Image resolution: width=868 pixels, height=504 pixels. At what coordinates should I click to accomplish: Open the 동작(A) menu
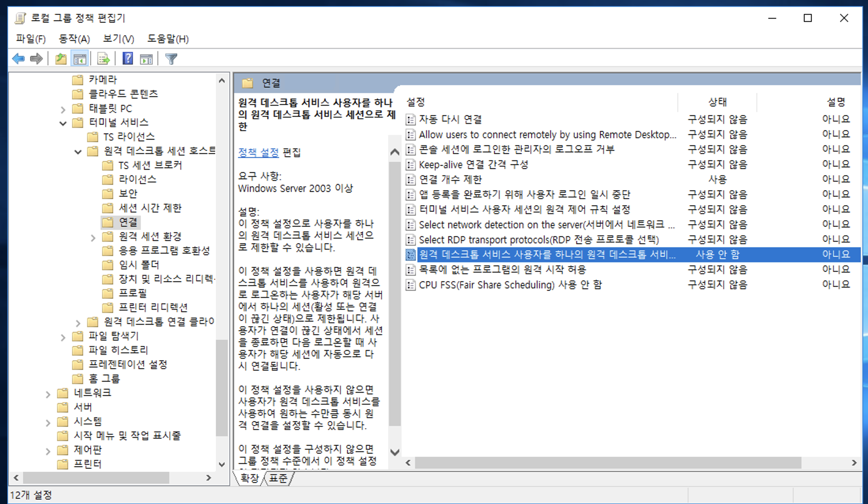74,39
